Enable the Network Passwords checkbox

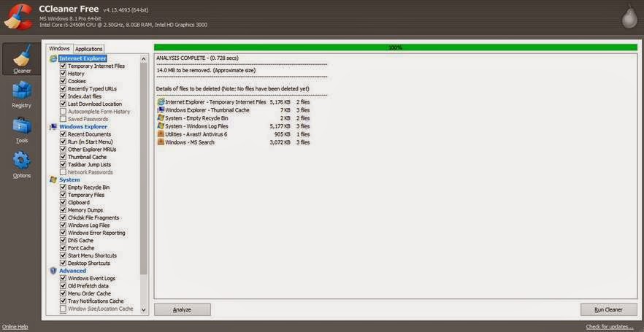[63, 172]
